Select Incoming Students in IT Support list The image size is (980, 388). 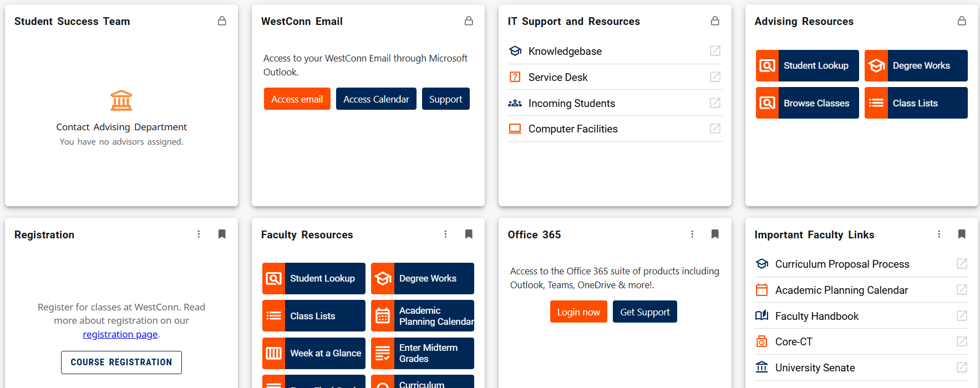point(571,103)
